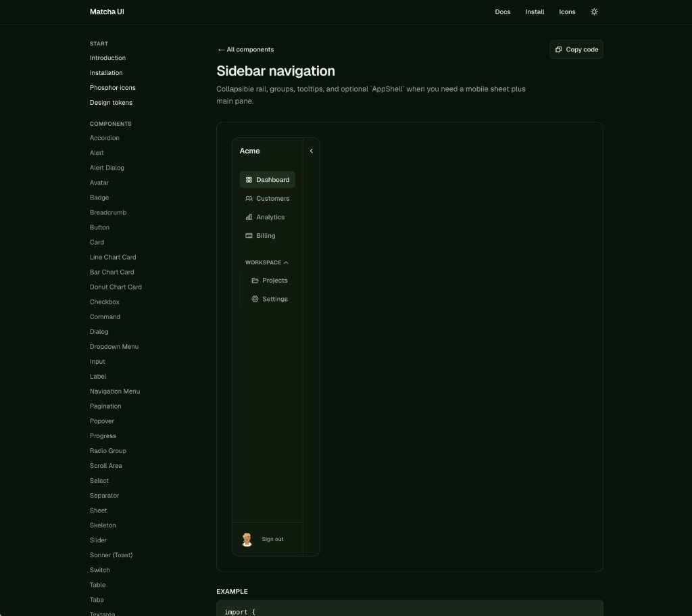Click the Customers people icon
The image size is (692, 616).
(x=249, y=198)
